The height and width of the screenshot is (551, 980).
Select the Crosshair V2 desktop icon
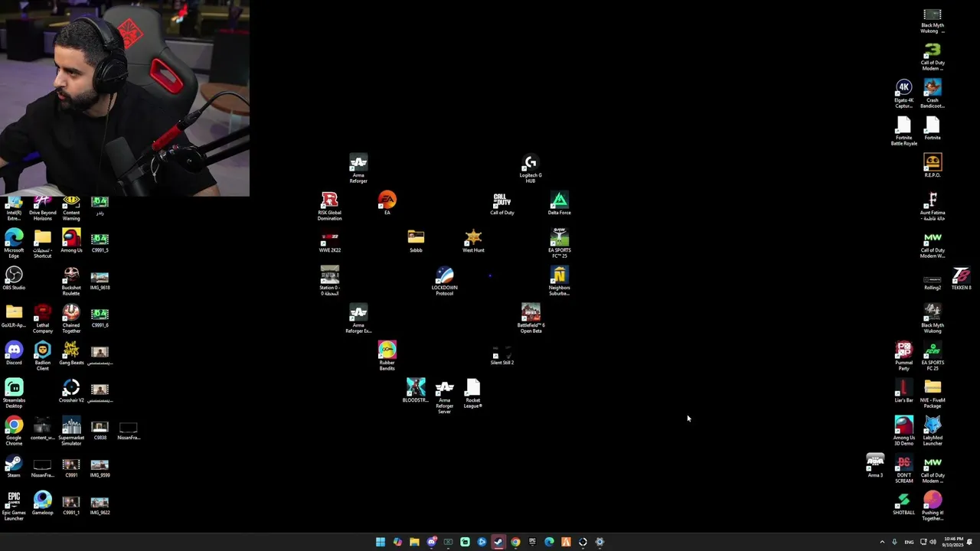(x=71, y=390)
